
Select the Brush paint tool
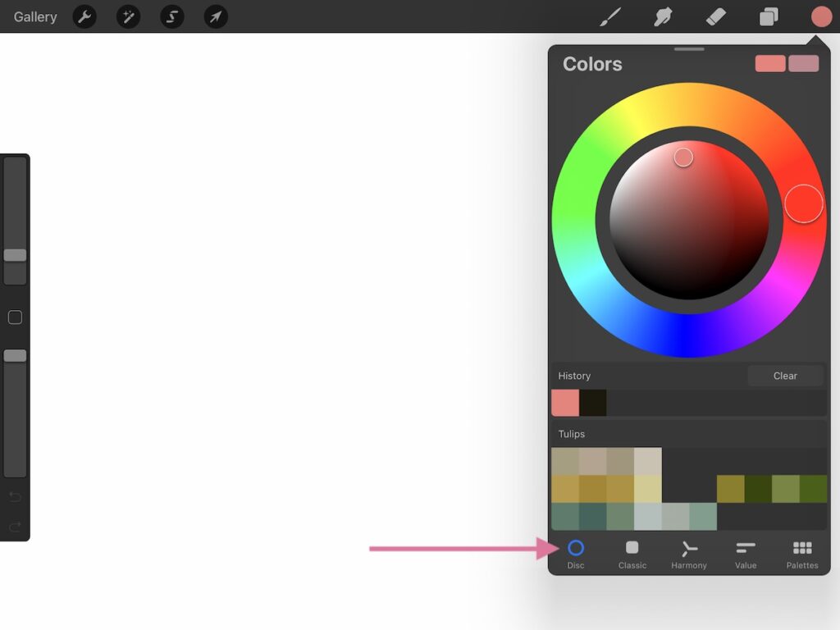(610, 16)
